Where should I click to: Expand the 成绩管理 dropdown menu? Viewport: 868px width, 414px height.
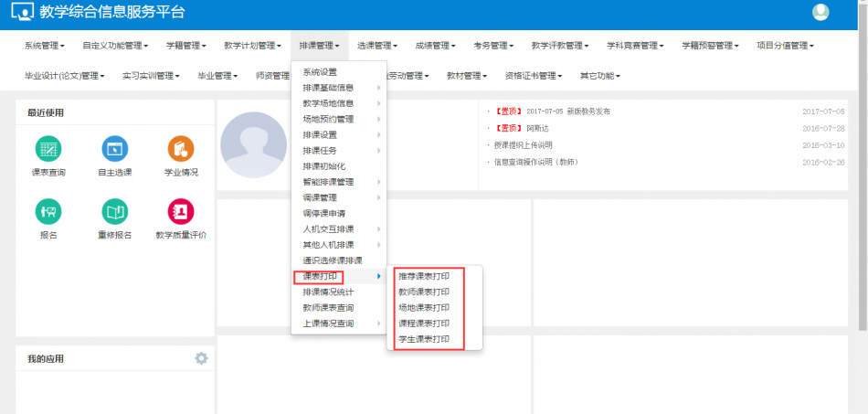435,45
